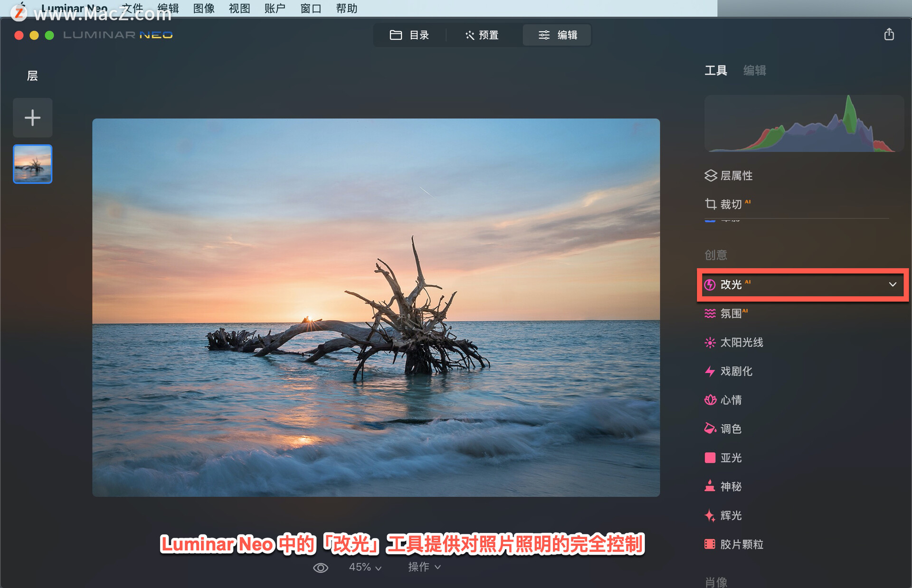Click the main photo canvas
The width and height of the screenshot is (912, 588).
tap(376, 307)
